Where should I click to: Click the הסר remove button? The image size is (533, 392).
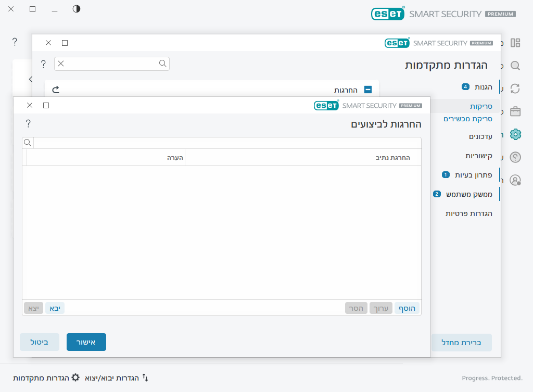(x=356, y=308)
